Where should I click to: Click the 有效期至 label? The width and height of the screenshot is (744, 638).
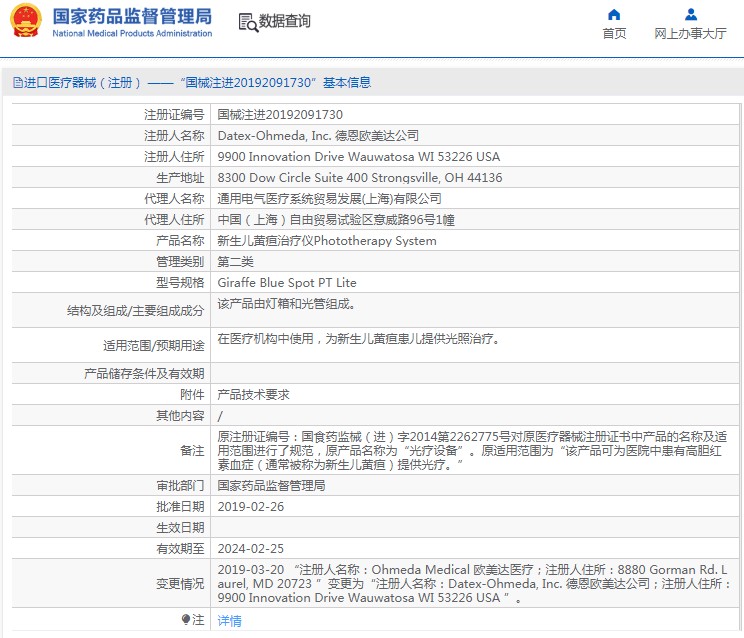click(x=180, y=549)
